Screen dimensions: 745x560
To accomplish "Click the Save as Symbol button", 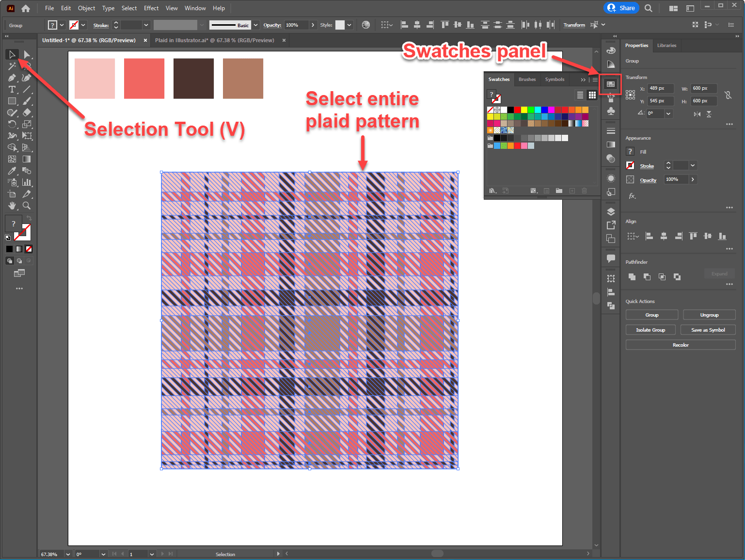I will 708,330.
